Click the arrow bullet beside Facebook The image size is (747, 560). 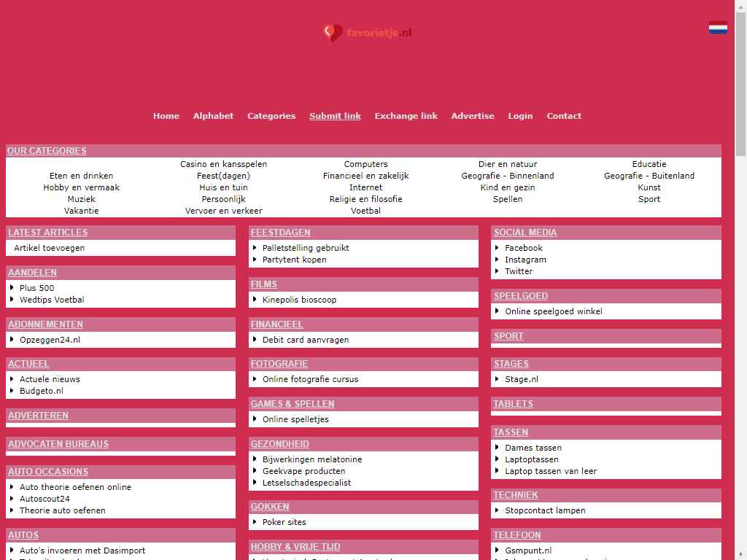497,248
